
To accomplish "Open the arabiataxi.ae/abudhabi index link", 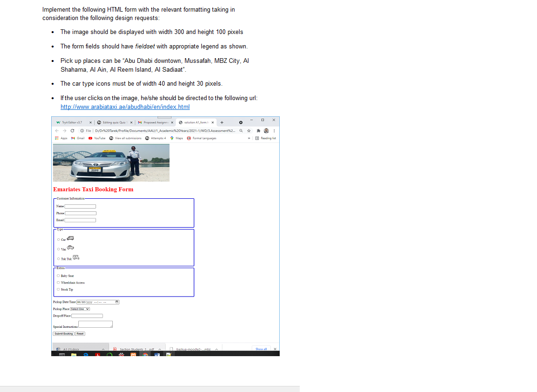I will [125, 107].
